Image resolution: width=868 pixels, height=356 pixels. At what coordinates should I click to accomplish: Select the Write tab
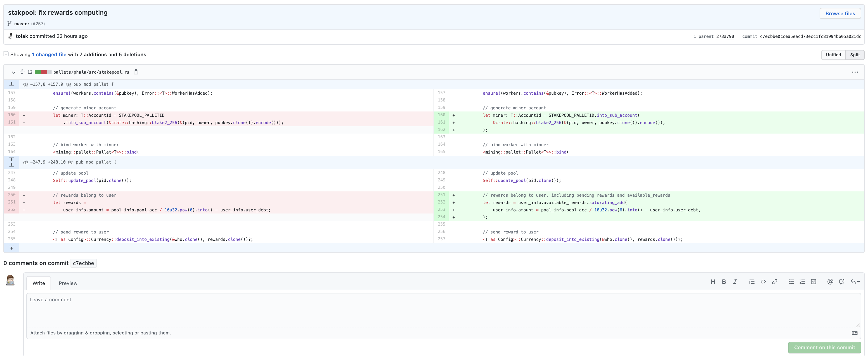39,283
